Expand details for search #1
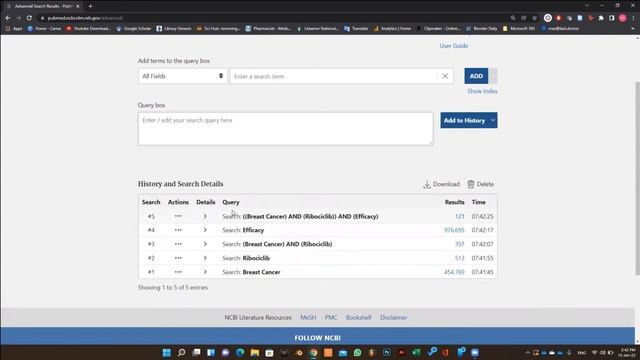Image resolution: width=640 pixels, height=360 pixels. coord(205,271)
